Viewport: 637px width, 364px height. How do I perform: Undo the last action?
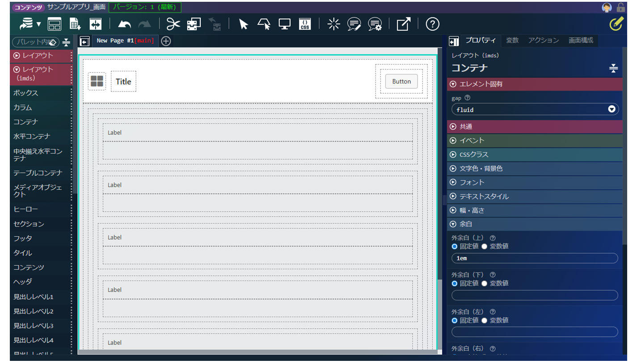tap(124, 24)
